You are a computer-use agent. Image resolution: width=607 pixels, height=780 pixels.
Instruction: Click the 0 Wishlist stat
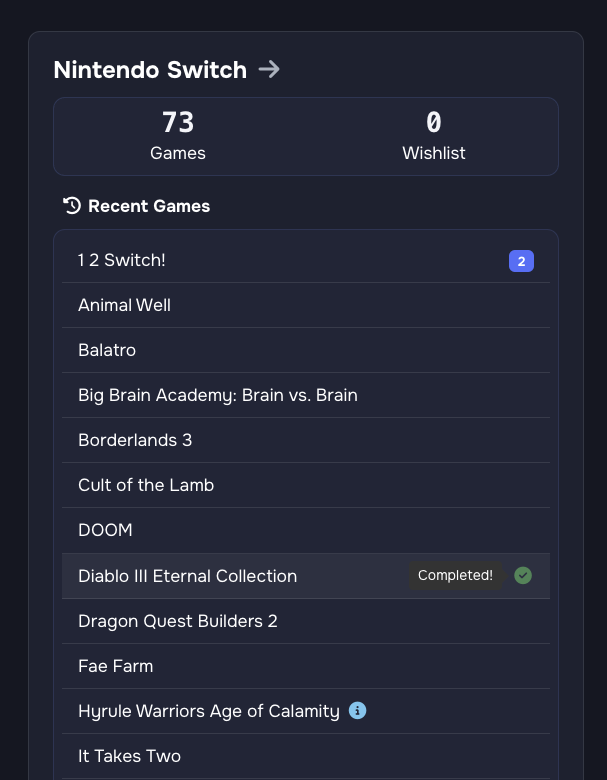[x=433, y=136]
